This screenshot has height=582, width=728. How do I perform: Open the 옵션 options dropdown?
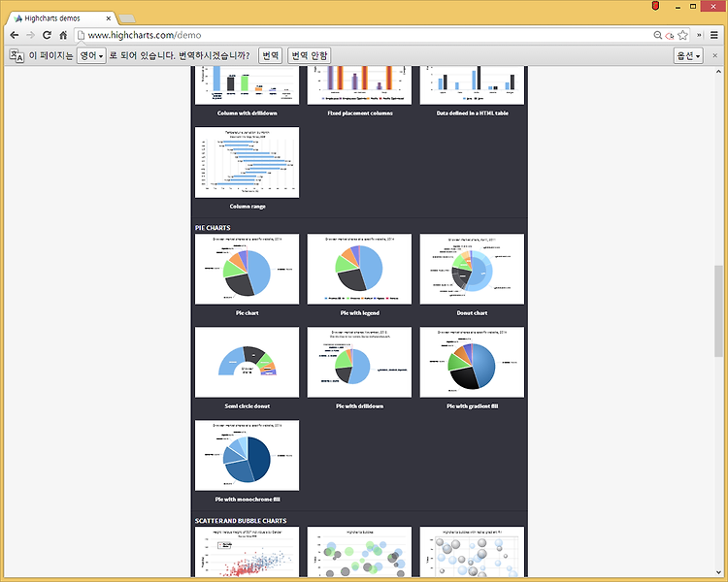[688, 55]
